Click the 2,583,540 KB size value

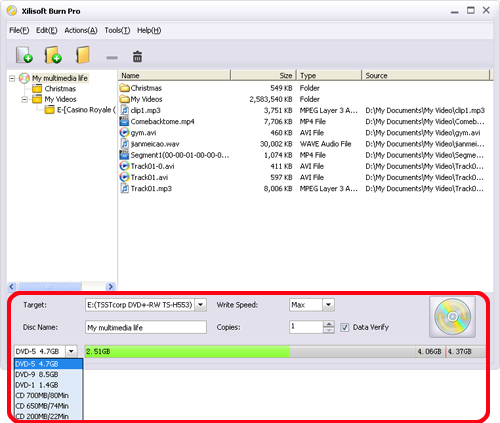271,99
